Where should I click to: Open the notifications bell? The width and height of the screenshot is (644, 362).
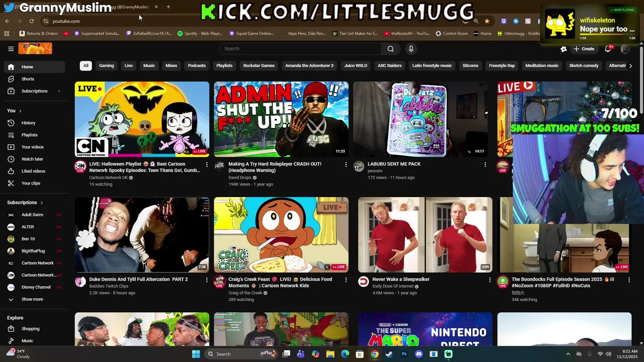tap(608, 49)
